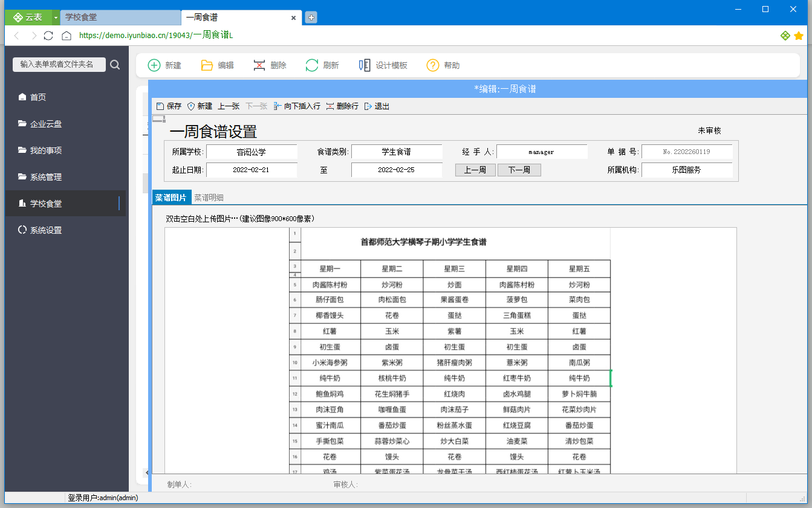This screenshot has width=812, height=508.
Task: Open the 帮助 help icon
Action: [433, 65]
